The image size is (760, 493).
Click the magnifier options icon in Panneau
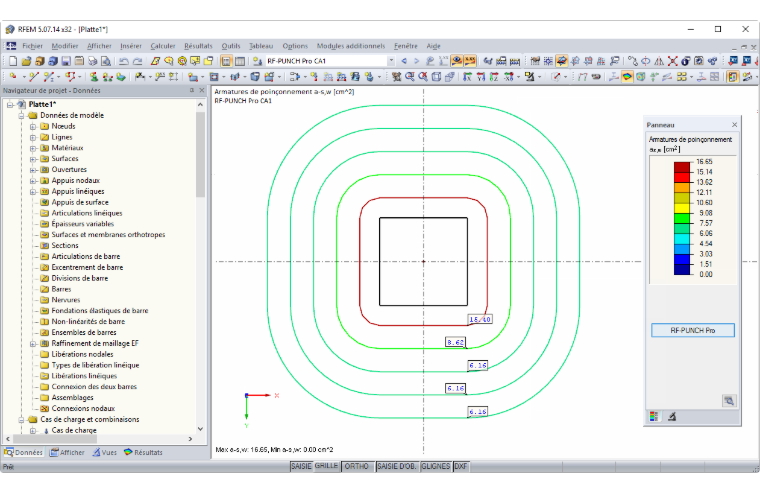pos(729,401)
